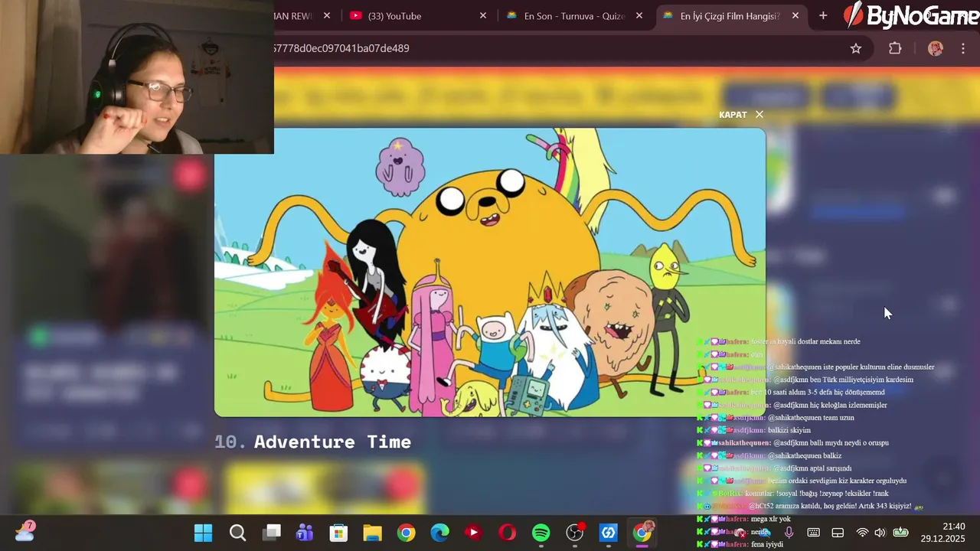Click the browser address bar URL

341,48
